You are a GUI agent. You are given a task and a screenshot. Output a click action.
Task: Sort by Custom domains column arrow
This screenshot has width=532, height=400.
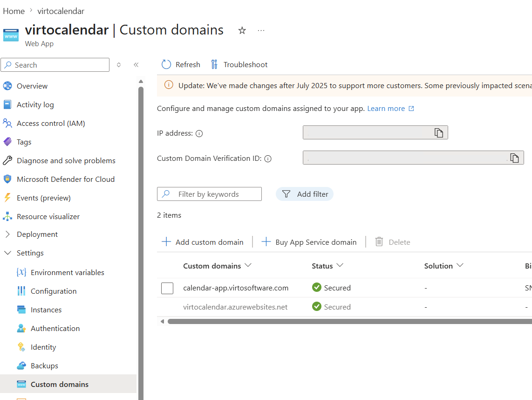pyautogui.click(x=248, y=265)
